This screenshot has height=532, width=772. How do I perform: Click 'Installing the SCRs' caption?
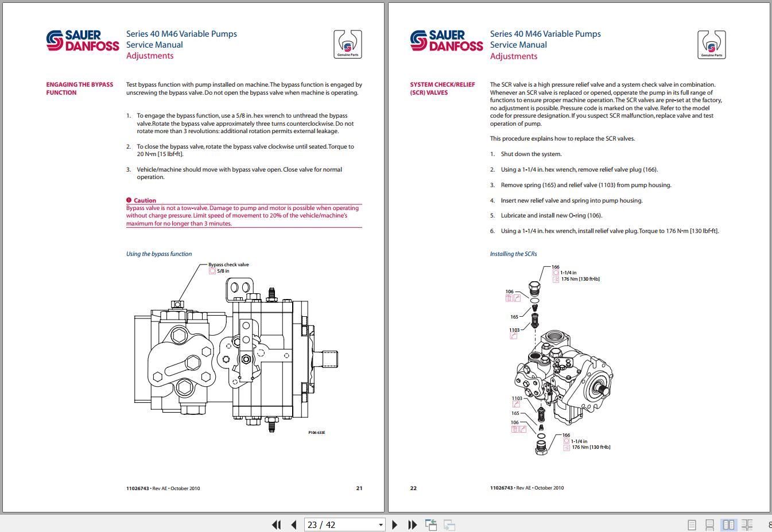(x=513, y=254)
